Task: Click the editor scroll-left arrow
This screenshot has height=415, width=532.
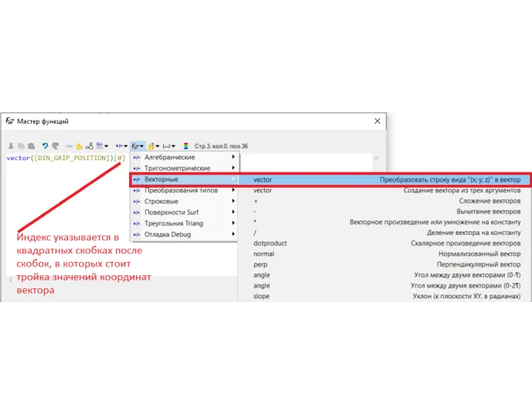Action: (x=11, y=280)
